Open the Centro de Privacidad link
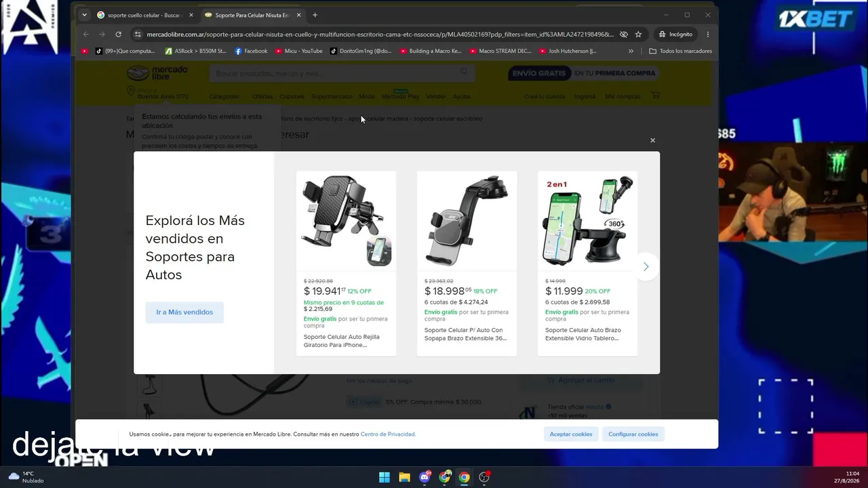 [388, 434]
